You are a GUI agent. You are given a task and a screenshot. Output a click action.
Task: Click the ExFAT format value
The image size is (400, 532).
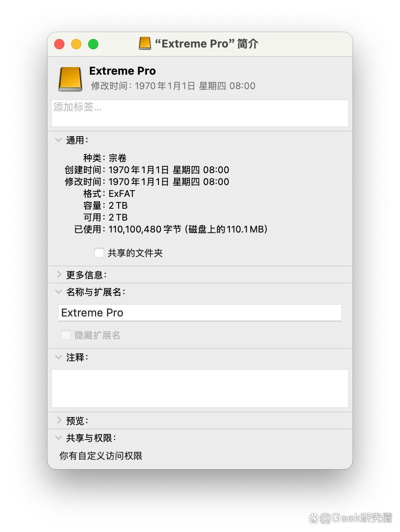[122, 193]
